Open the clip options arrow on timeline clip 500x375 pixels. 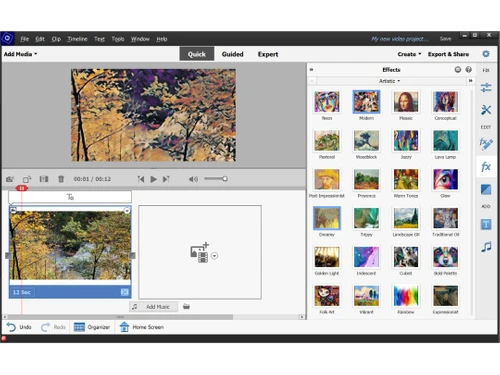coord(127,210)
